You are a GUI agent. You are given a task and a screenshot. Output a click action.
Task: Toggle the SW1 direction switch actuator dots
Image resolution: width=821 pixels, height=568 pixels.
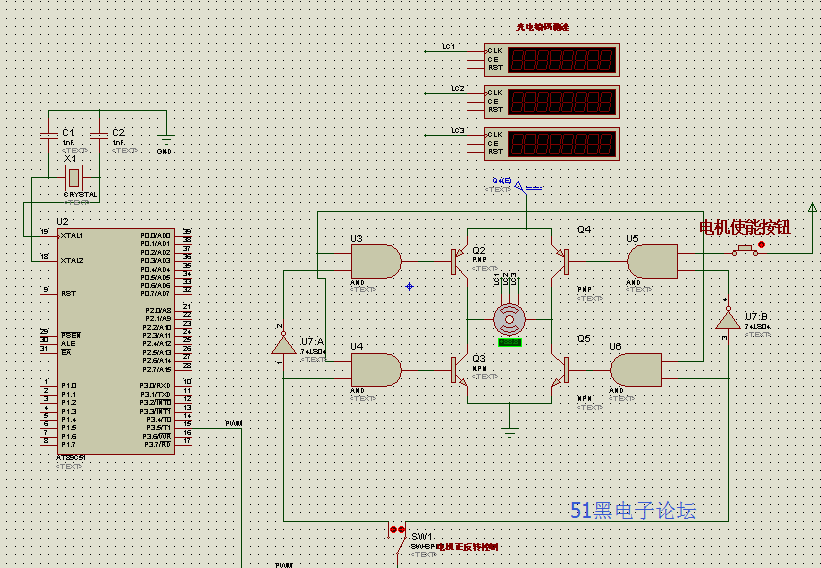[397, 530]
